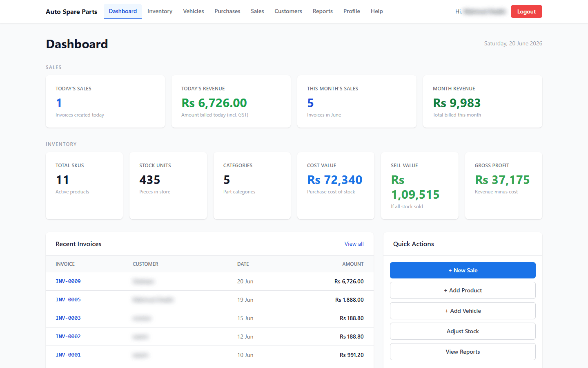Image resolution: width=588 pixels, height=368 pixels.
Task: Click the Month Revenue value Rs 9,983
Action: 457,103
